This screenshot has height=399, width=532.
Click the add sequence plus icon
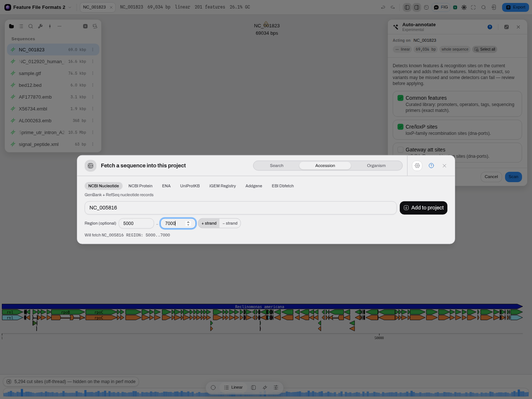coord(85,26)
